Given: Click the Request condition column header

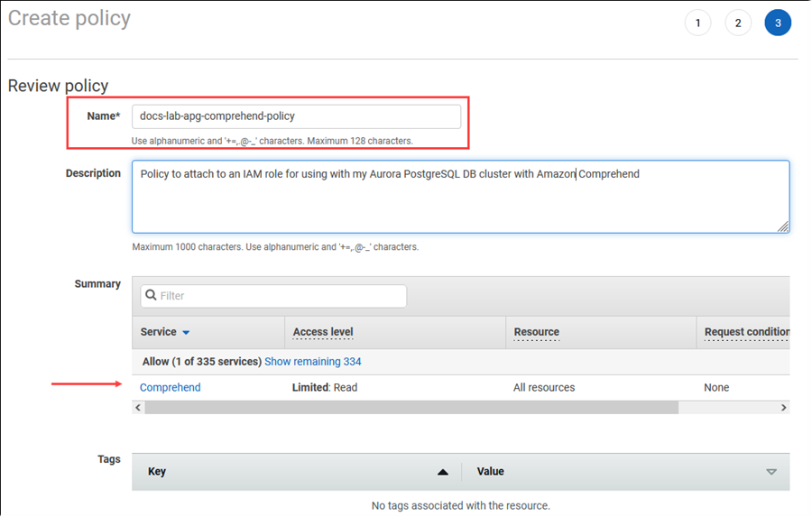Looking at the screenshot, I should point(746,332).
